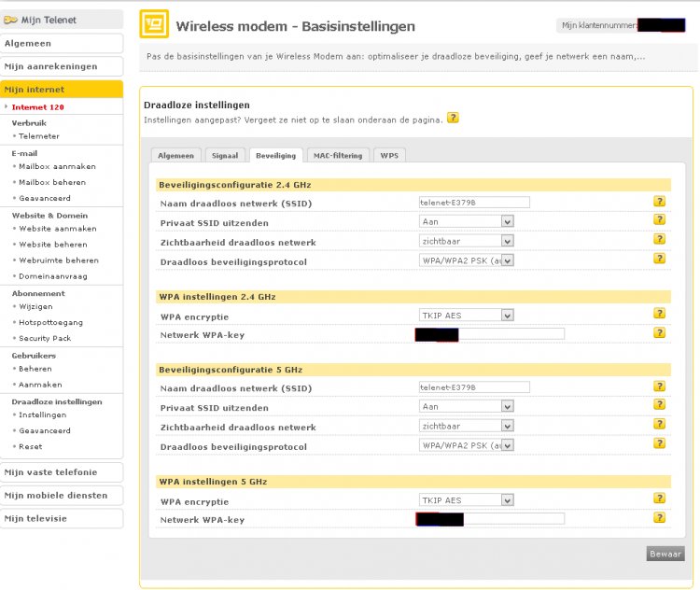Open 2.4 GHz Privaat SSID uitzenden dropdown
Image resolution: width=700 pixels, height=590 pixels.
[x=466, y=221]
